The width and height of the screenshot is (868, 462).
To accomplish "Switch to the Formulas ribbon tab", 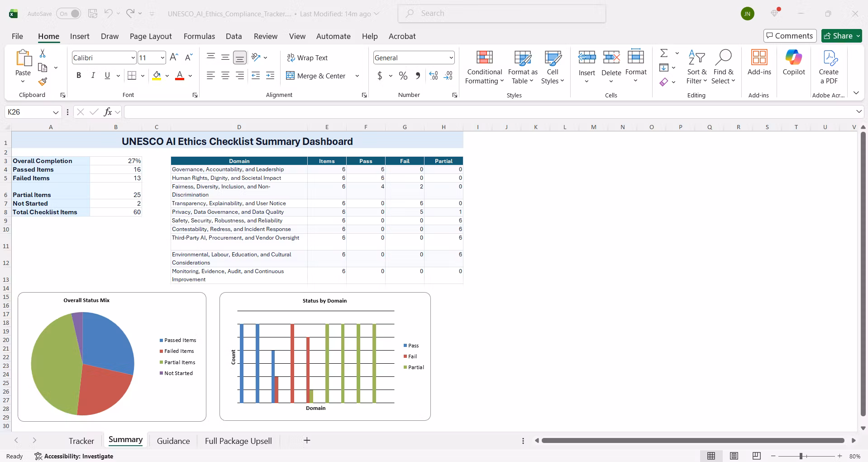I will click(x=199, y=36).
